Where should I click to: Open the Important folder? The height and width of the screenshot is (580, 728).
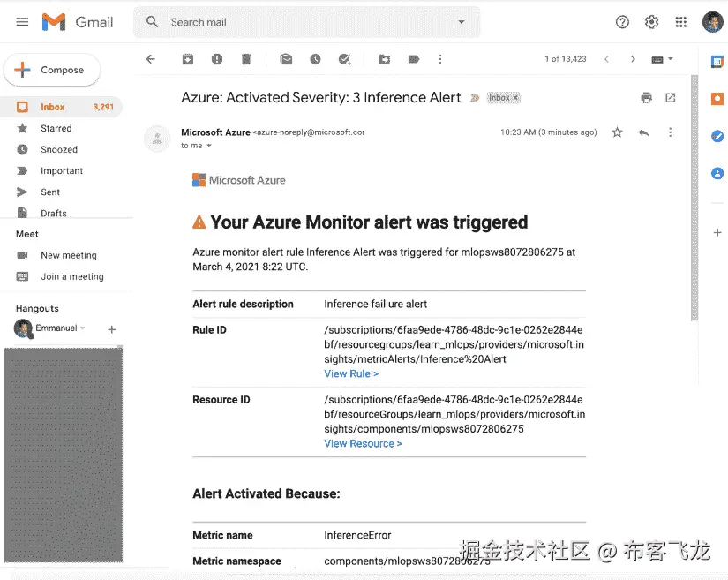pyautogui.click(x=61, y=171)
